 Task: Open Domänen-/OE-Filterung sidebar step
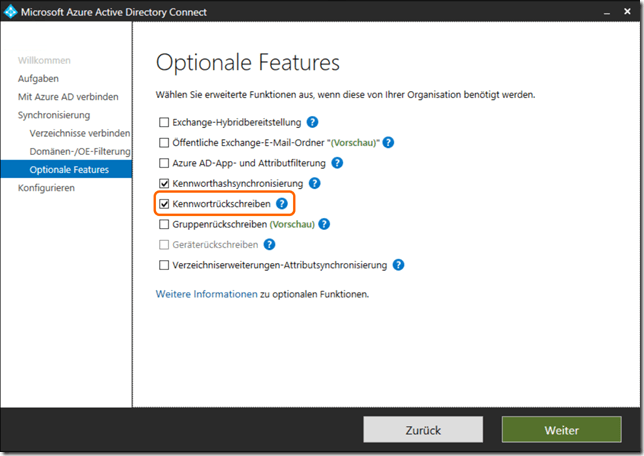80,151
